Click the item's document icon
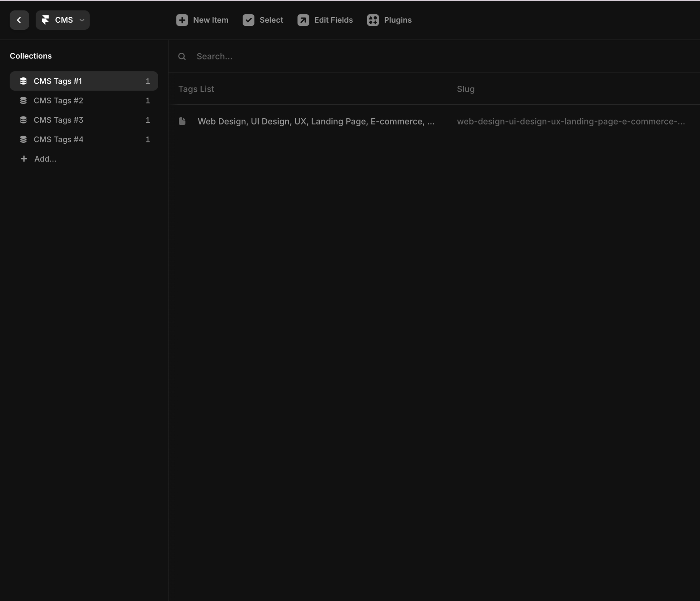 (182, 121)
